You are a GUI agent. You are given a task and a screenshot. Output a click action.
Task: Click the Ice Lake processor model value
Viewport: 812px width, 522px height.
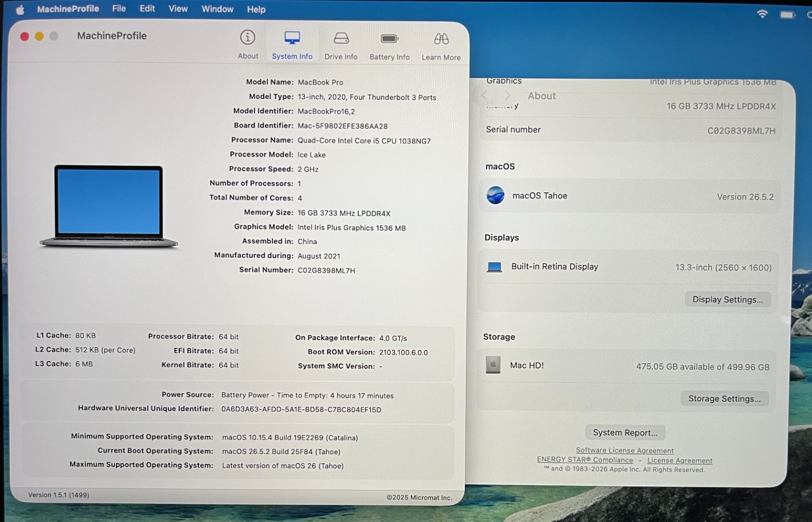click(x=312, y=155)
